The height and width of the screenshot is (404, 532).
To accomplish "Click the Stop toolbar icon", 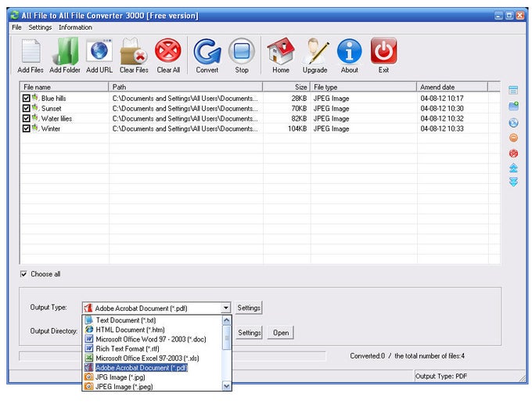I will click(x=242, y=52).
